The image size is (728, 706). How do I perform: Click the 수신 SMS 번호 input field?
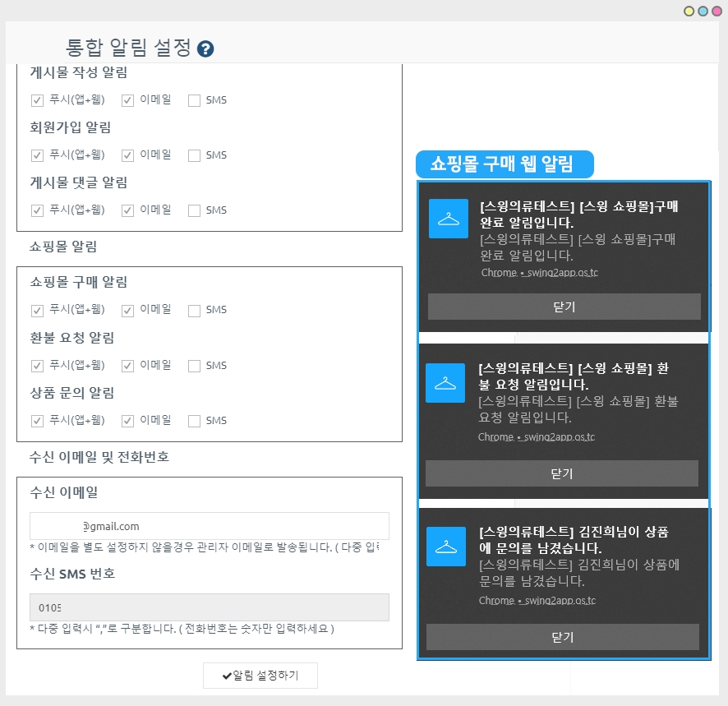point(209,607)
